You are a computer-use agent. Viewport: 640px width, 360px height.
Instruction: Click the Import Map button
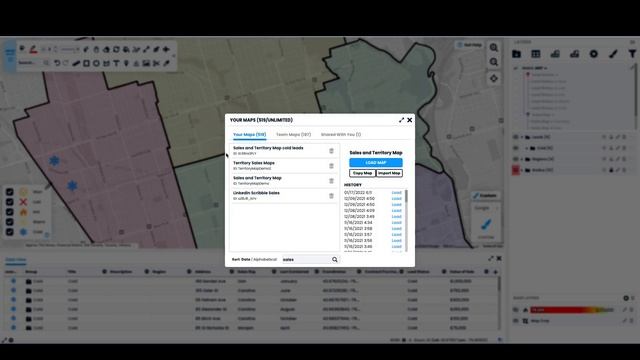click(x=389, y=173)
